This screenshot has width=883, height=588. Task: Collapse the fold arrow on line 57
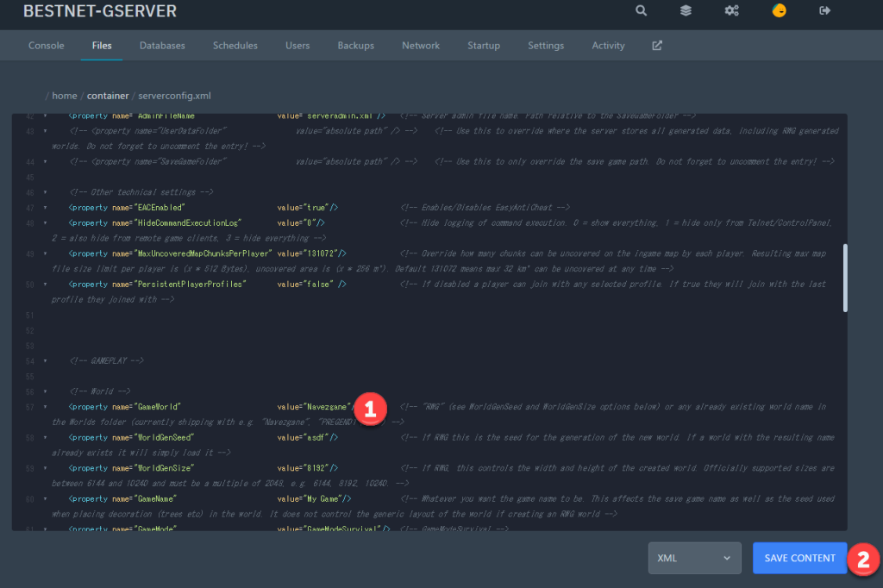[x=45, y=406]
